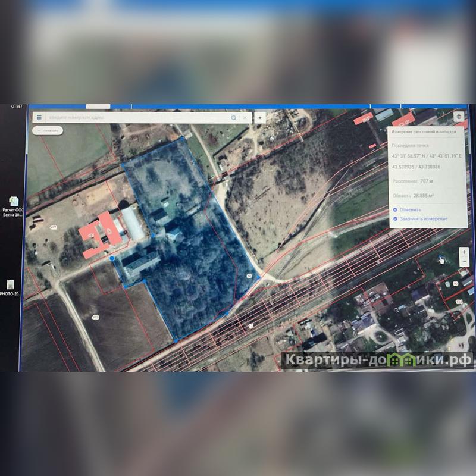476x476 pixels.
Task: Clear the search field with the X icon
Action: tap(245, 118)
